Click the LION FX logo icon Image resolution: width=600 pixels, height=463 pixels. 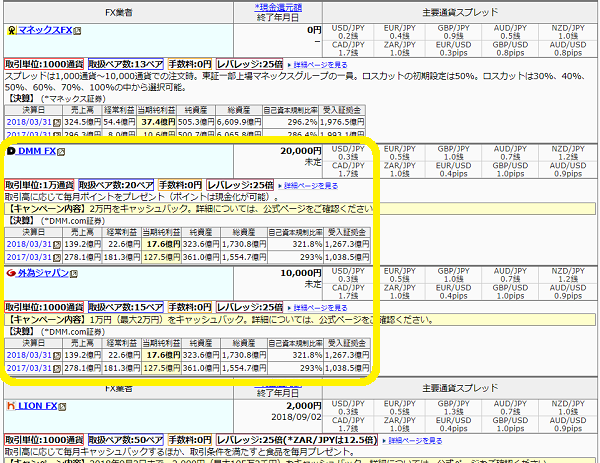11,406
